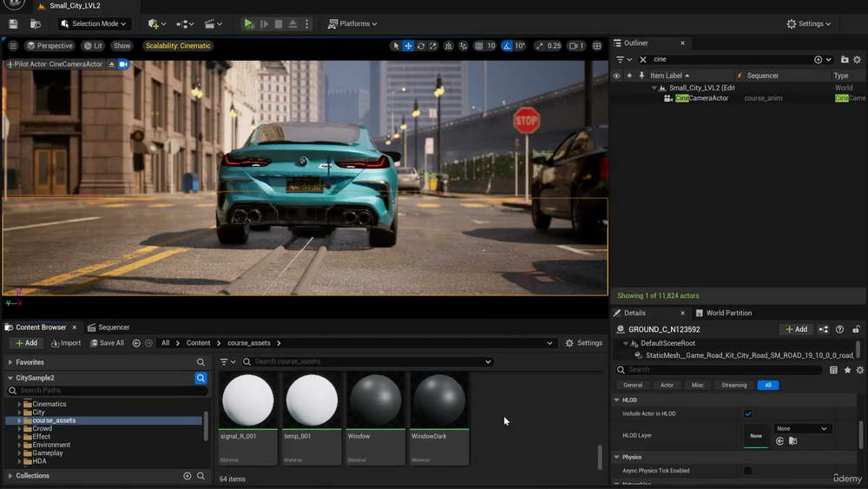Clear the Outliner search text

[x=642, y=59]
